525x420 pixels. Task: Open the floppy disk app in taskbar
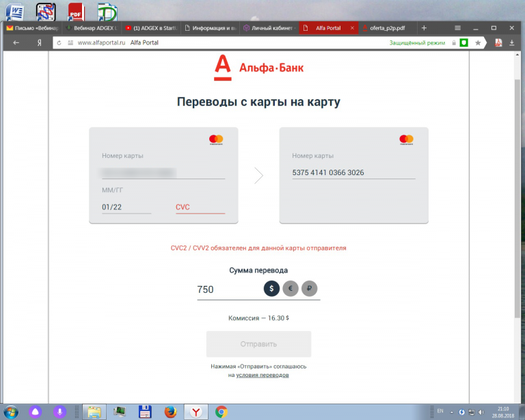145,412
